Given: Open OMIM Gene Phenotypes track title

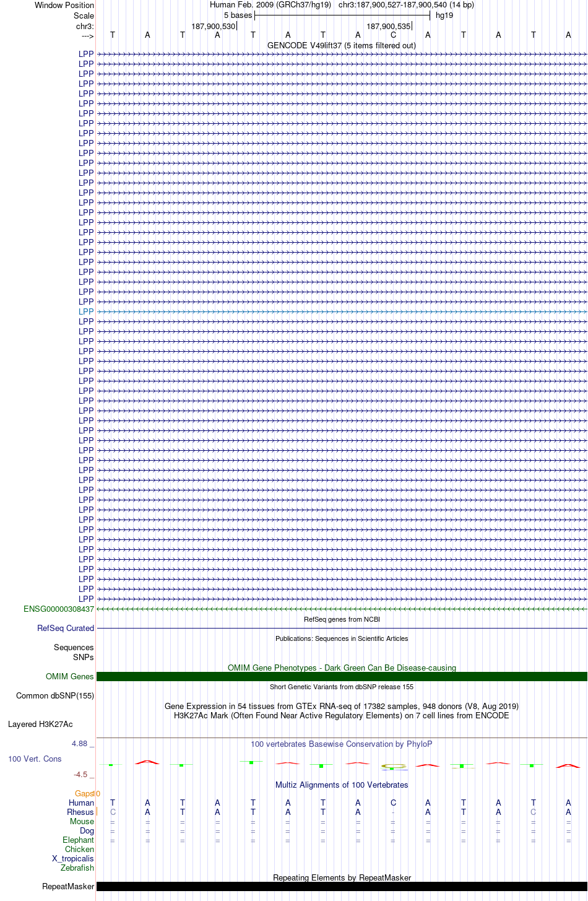Looking at the screenshot, I should coord(342,668).
